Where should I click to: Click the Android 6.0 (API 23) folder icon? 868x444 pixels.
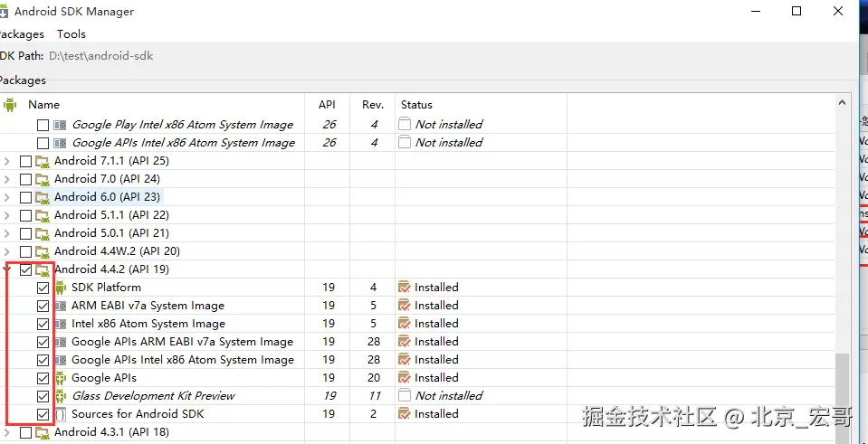(x=43, y=197)
